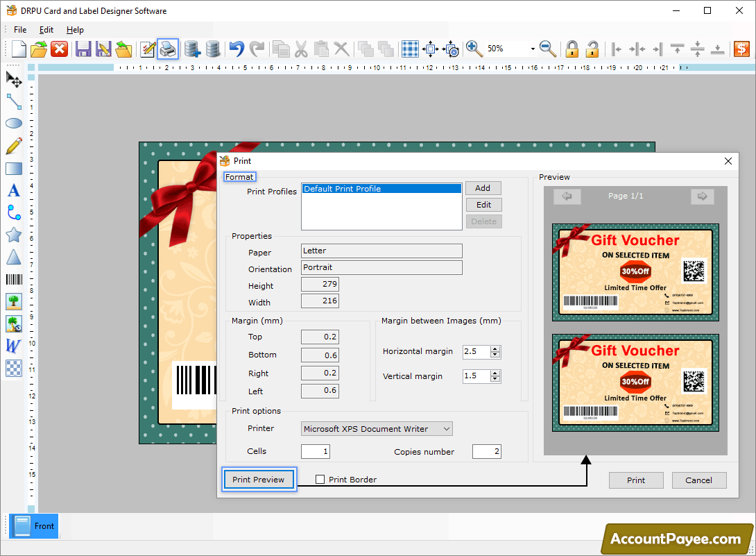Click the checkered pattern tool icon
The image size is (756, 556).
click(13, 369)
